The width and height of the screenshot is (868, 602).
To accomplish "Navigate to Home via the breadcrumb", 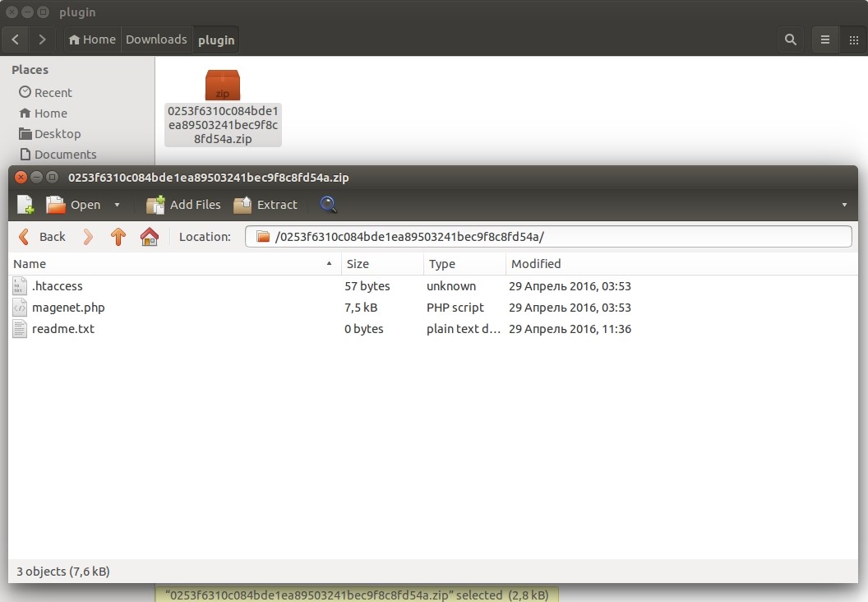I will pos(91,39).
